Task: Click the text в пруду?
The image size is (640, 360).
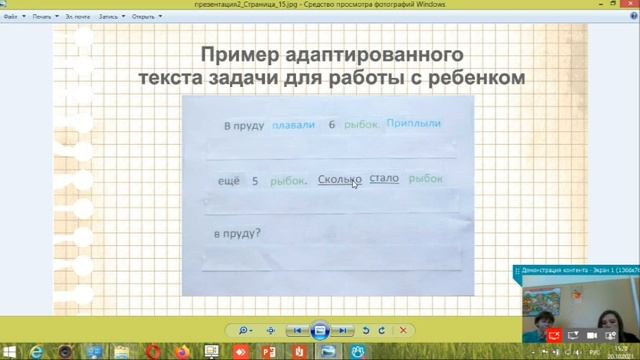Action: [237, 233]
